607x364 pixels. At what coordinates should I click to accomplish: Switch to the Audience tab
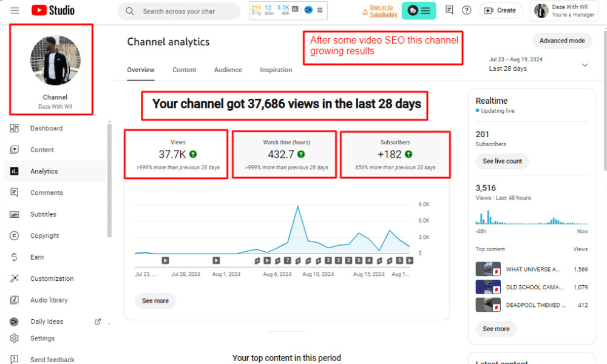pos(228,70)
